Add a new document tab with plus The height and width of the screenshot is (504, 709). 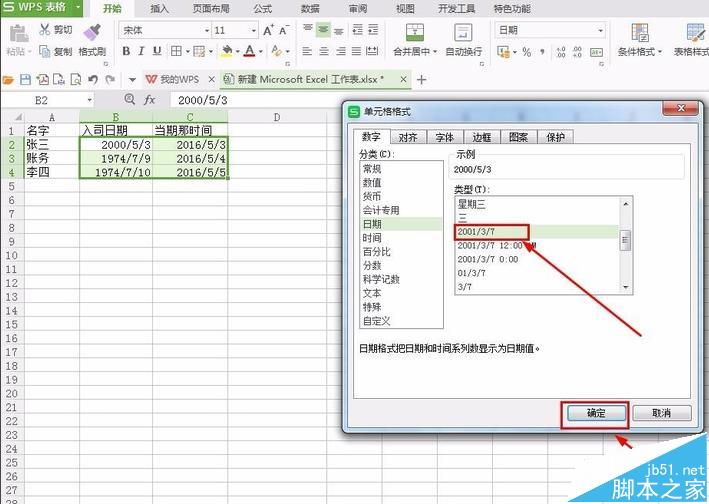click(x=421, y=80)
